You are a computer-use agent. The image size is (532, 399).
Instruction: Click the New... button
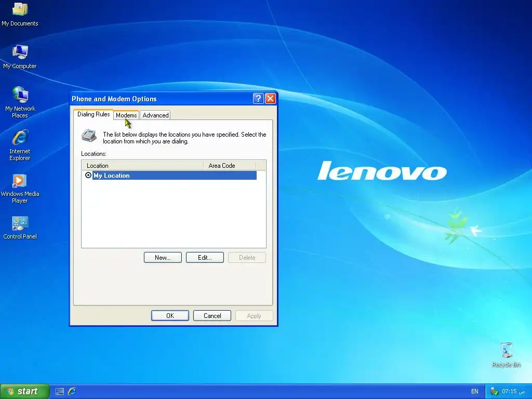click(x=163, y=258)
